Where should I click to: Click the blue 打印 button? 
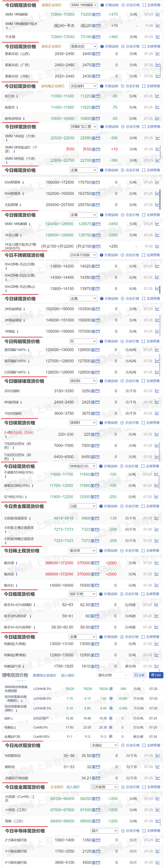(156, 675)
